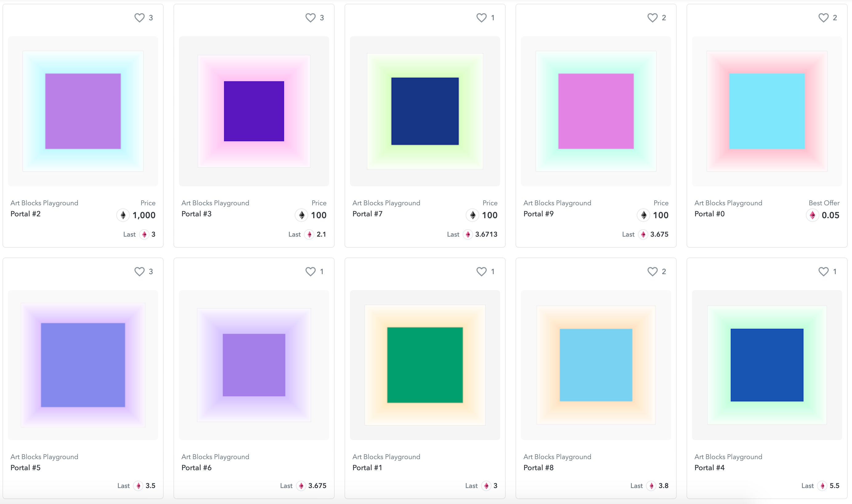852x504 pixels.
Task: Open the Portal #3 title link
Action: pyautogui.click(x=197, y=214)
